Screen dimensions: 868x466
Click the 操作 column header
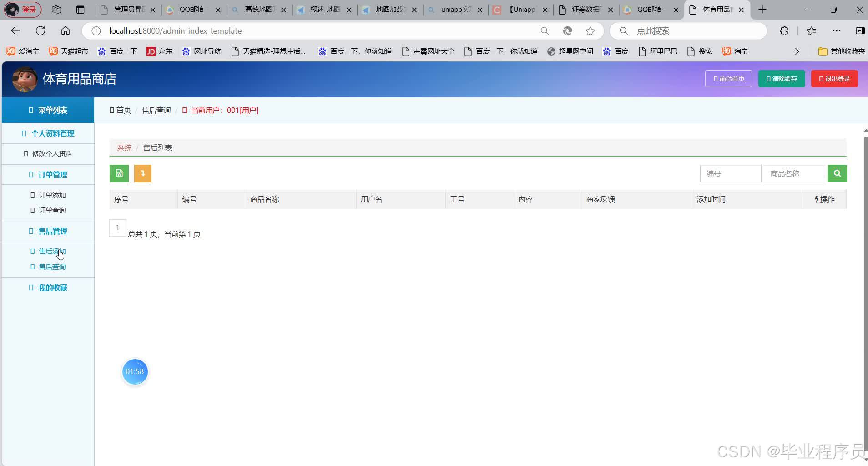(824, 199)
